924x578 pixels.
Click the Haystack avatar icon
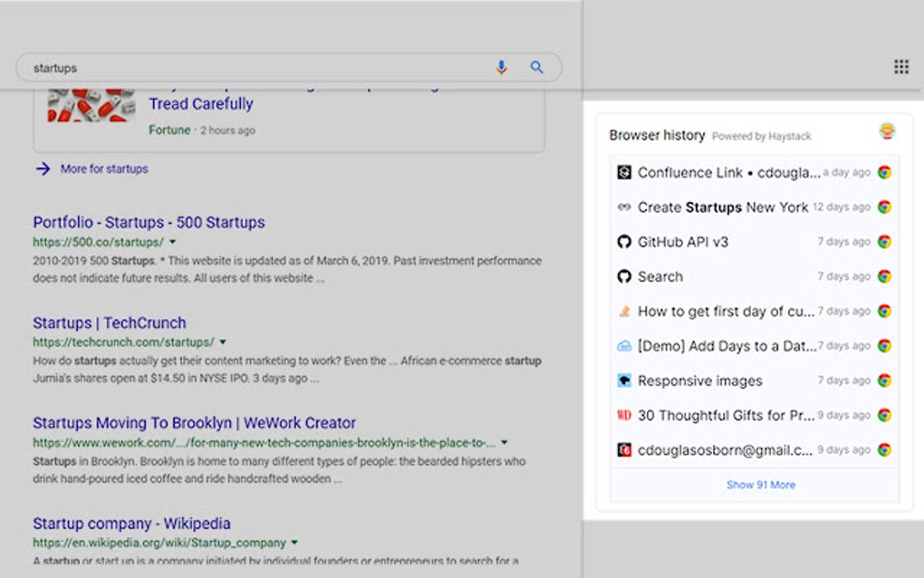click(887, 132)
